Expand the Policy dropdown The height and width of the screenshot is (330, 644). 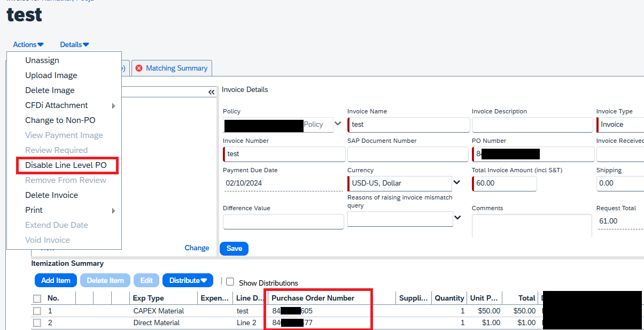click(x=337, y=124)
